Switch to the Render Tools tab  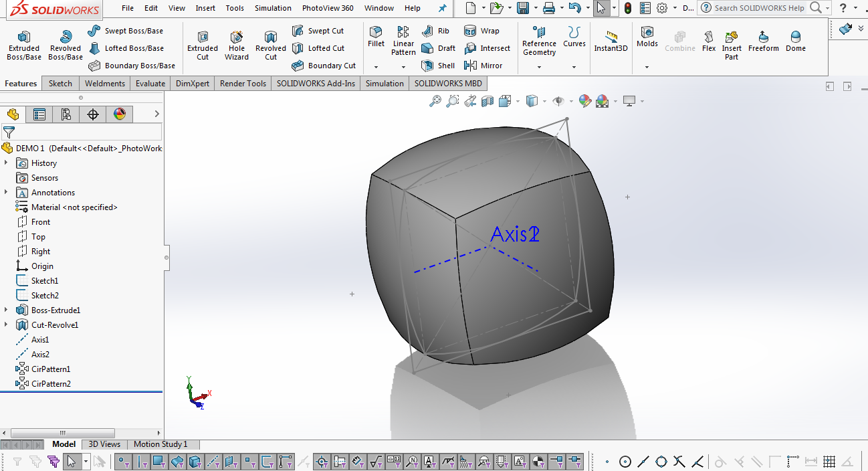click(243, 84)
